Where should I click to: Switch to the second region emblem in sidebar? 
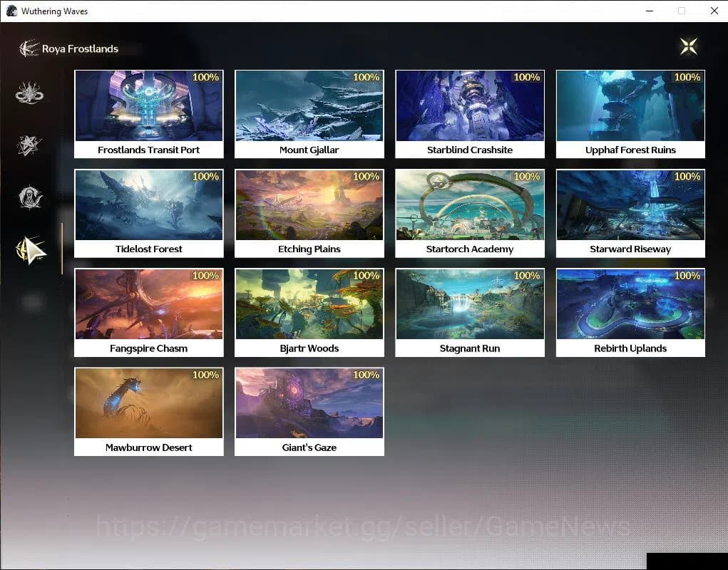29,145
